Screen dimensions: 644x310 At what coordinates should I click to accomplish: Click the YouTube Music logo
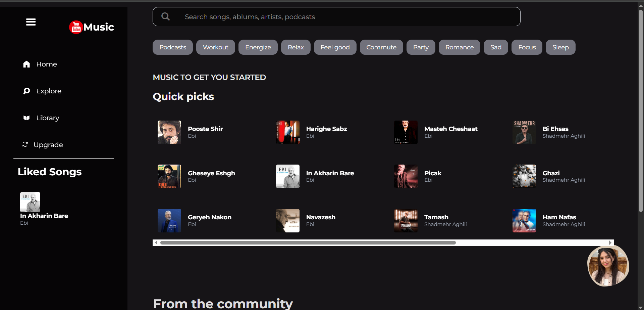coord(92,27)
